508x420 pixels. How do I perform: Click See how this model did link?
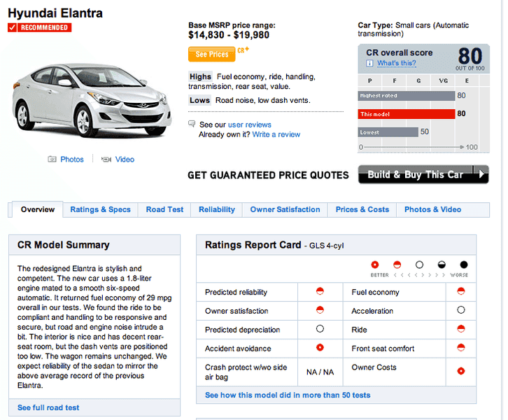tap(288, 395)
